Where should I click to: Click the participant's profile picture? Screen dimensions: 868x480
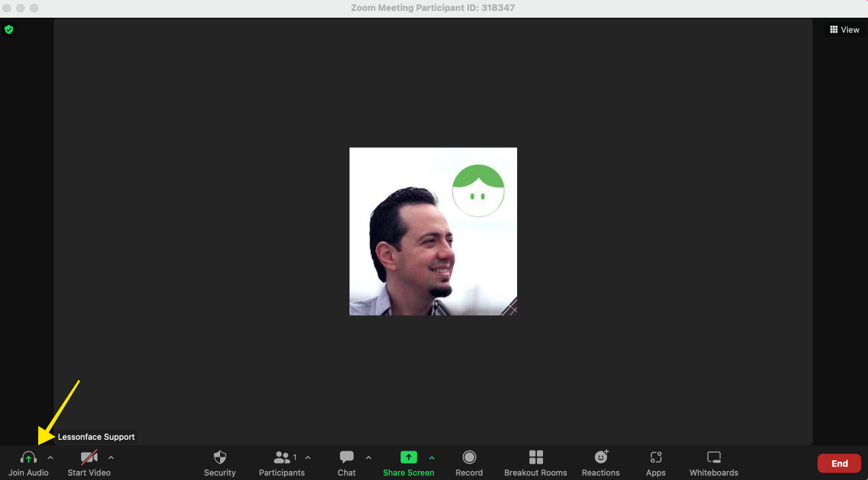click(x=433, y=231)
